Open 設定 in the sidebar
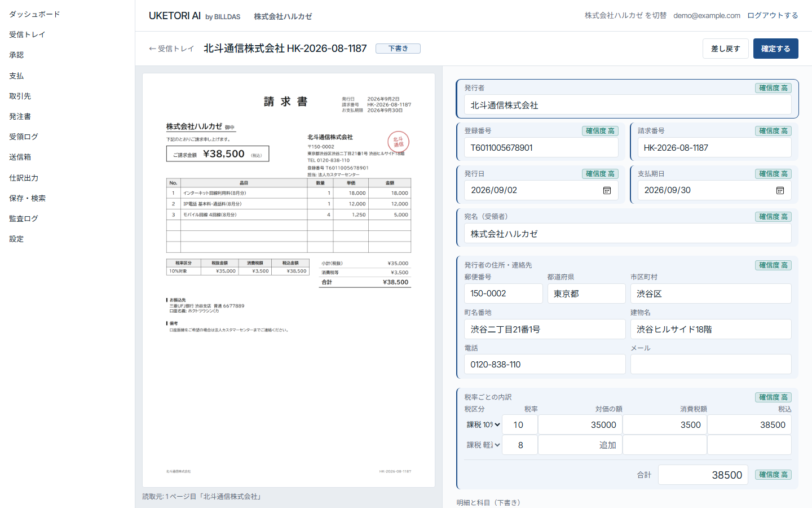Screen dimensions: 812x508 (16, 239)
